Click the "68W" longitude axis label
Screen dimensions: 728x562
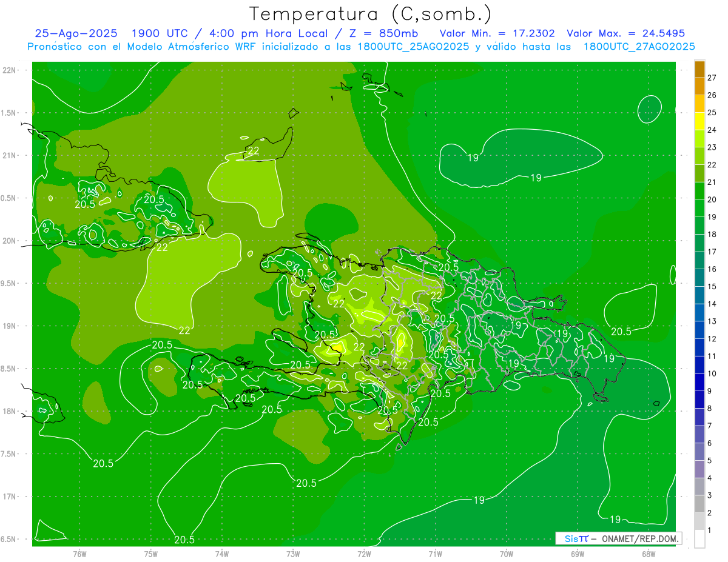coord(649,554)
